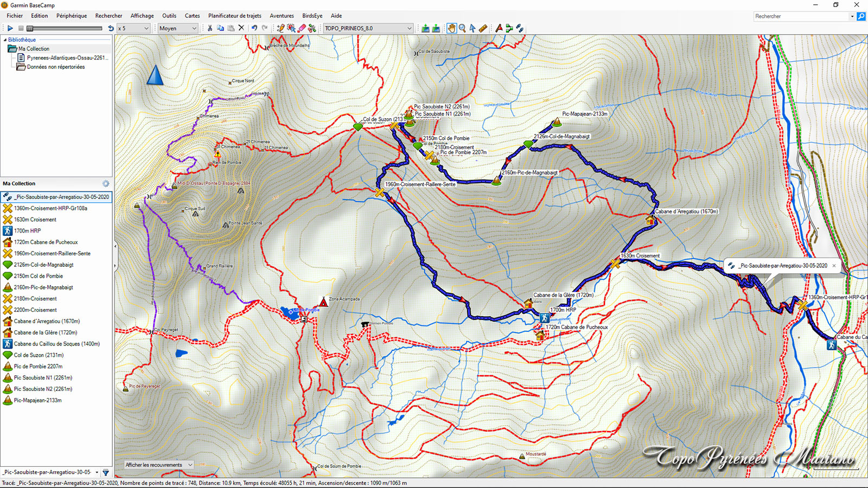
Task: Select the New Waypoint flag tool
Action: click(x=499, y=28)
